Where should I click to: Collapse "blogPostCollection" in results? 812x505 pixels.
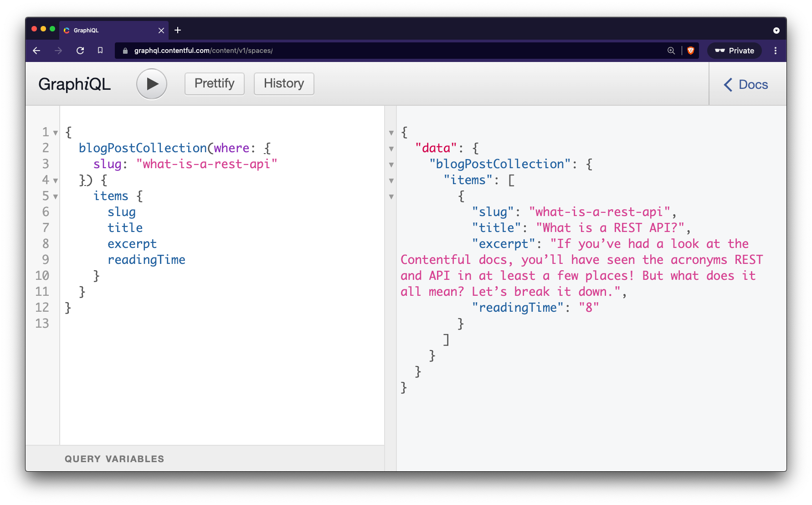click(x=391, y=165)
